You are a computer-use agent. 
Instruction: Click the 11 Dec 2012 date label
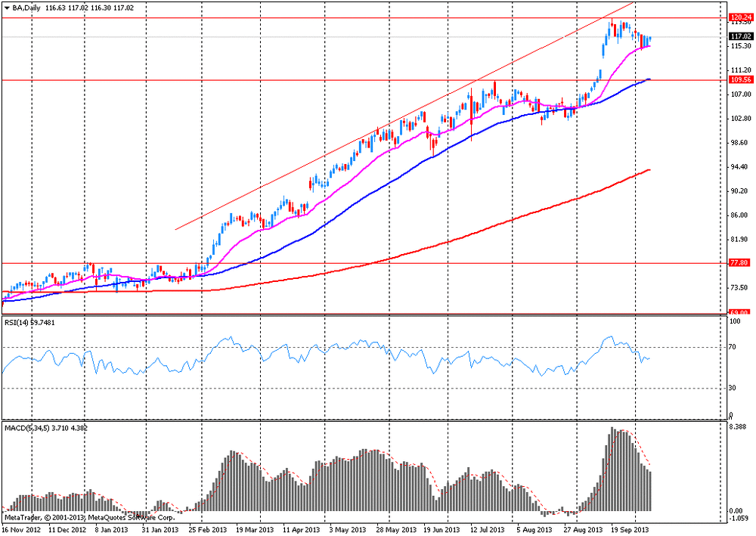tap(67, 530)
